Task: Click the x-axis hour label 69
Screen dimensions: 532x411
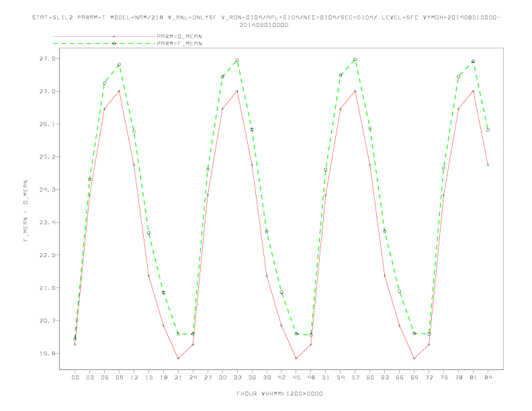Action: [x=414, y=377]
